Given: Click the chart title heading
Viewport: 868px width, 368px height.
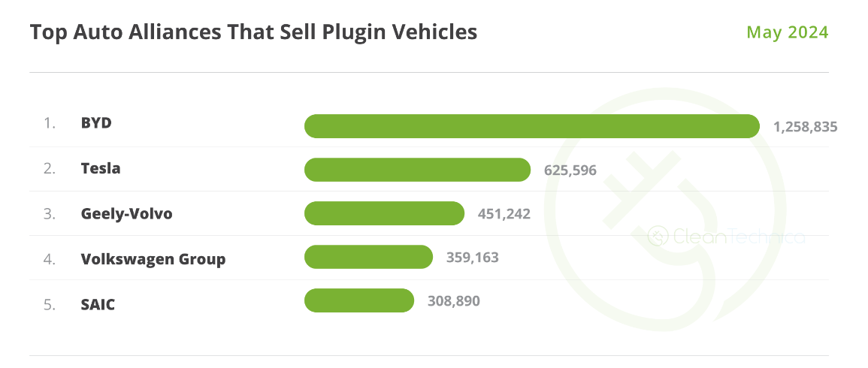Looking at the screenshot, I should (x=253, y=32).
